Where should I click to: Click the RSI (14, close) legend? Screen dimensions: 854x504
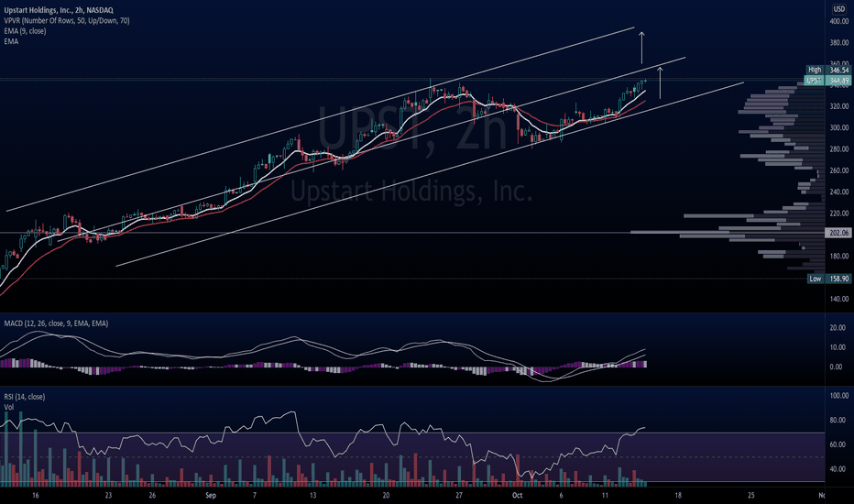click(25, 397)
